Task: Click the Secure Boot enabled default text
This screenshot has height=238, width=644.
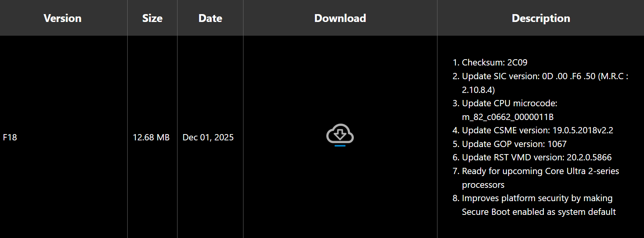Action: [x=539, y=212]
